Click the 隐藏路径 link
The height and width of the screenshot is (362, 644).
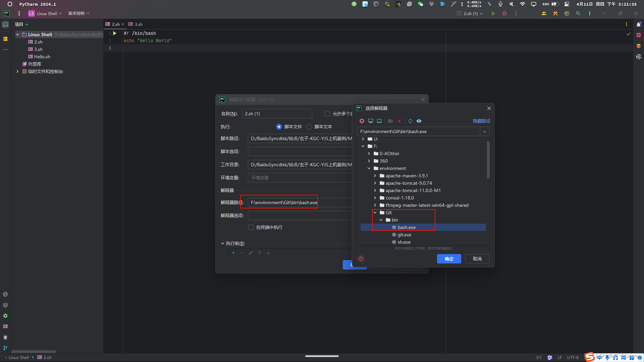(x=482, y=121)
